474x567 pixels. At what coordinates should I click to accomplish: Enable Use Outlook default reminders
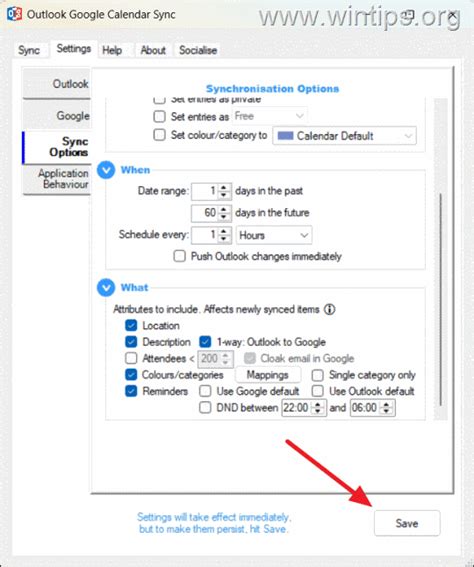(318, 391)
